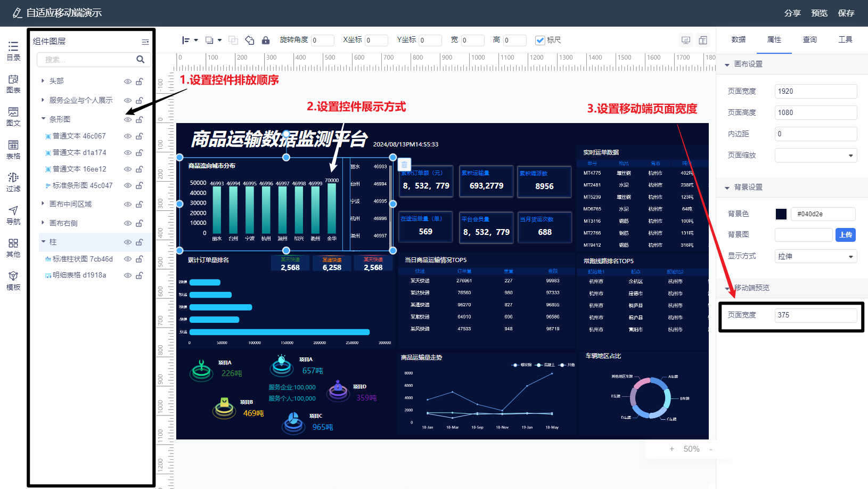Open the 其他 other components panel

[13, 248]
